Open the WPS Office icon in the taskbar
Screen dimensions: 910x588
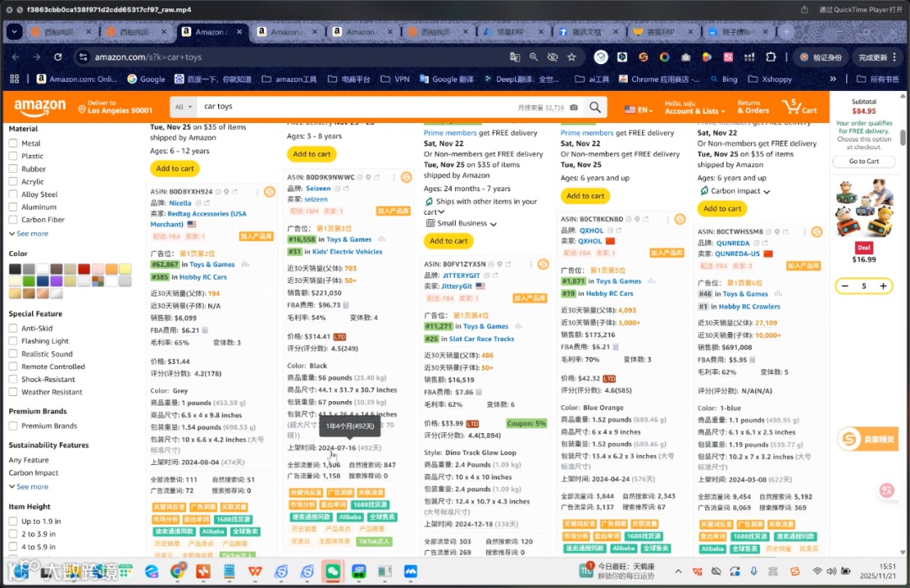click(254, 572)
